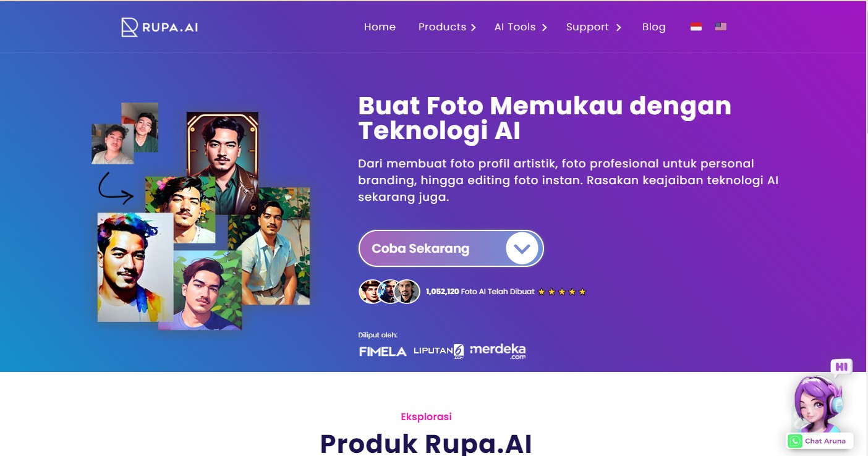Expand the Support menu chevron
Image resolution: width=868 pixels, height=456 pixels.
pos(618,27)
